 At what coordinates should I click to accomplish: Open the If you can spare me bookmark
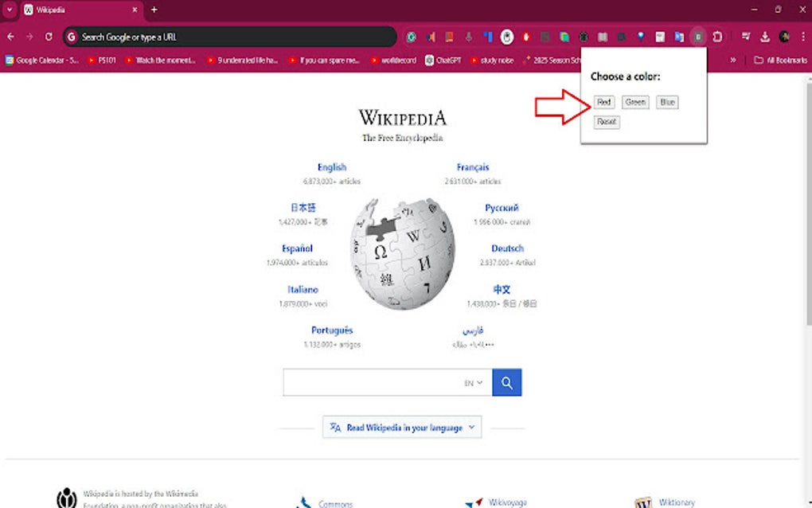(324, 60)
